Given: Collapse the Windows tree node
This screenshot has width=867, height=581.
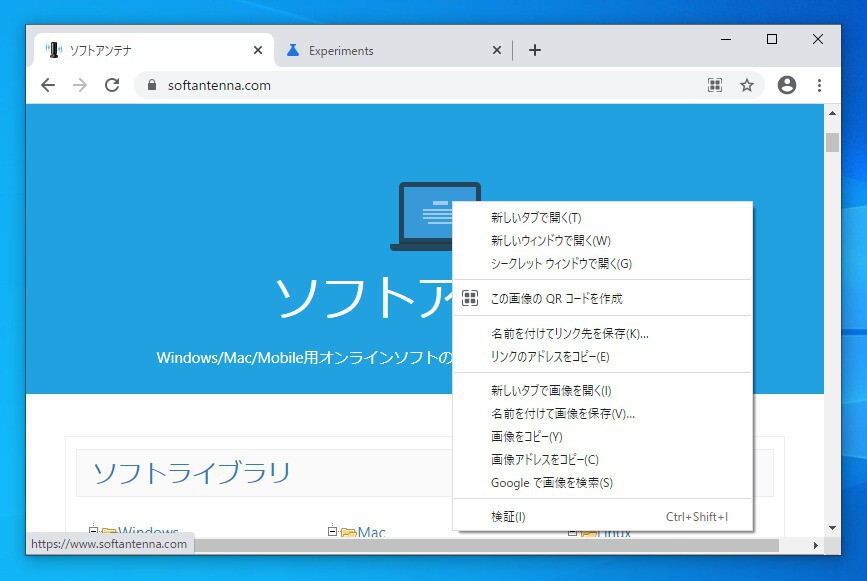Looking at the screenshot, I should pyautogui.click(x=93, y=531).
